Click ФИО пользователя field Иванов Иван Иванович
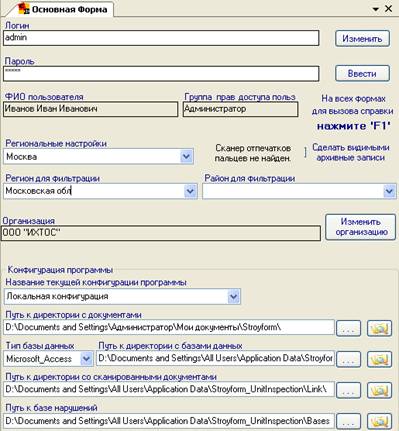The width and height of the screenshot is (399, 431). click(x=90, y=109)
